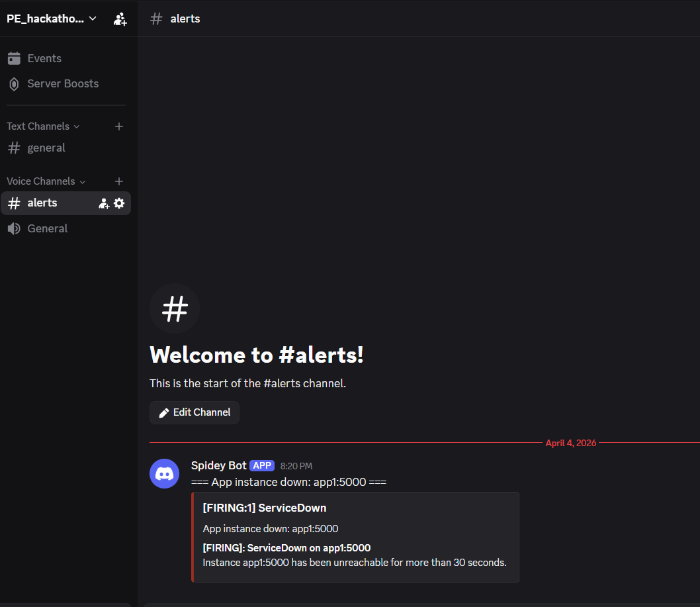Click the hash icon in the channel header
Image resolution: width=700 pixels, height=607 pixels.
point(156,19)
